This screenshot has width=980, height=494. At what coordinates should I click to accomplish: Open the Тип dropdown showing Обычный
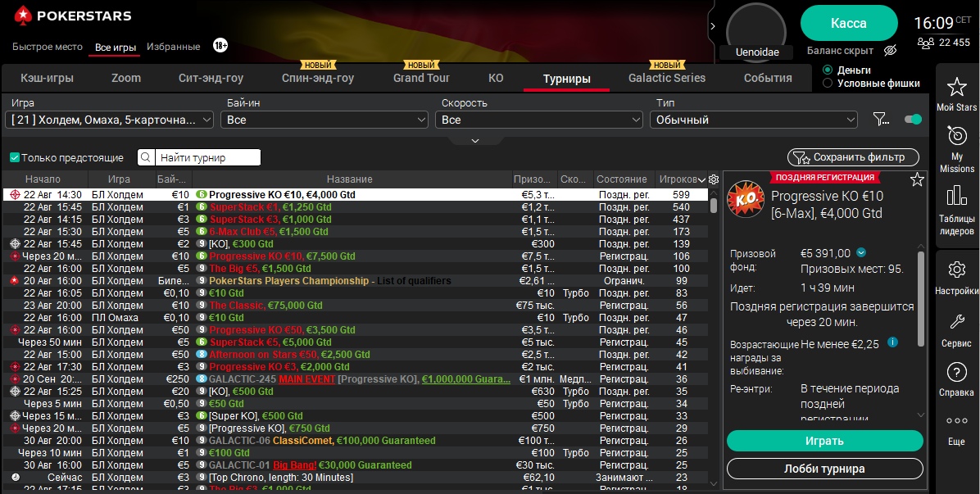tap(753, 120)
